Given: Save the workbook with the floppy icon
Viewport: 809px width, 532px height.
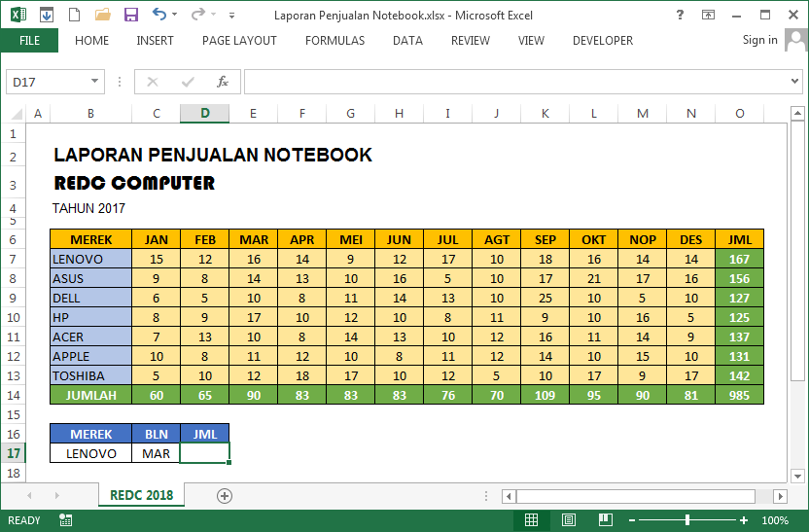Looking at the screenshot, I should [131, 15].
